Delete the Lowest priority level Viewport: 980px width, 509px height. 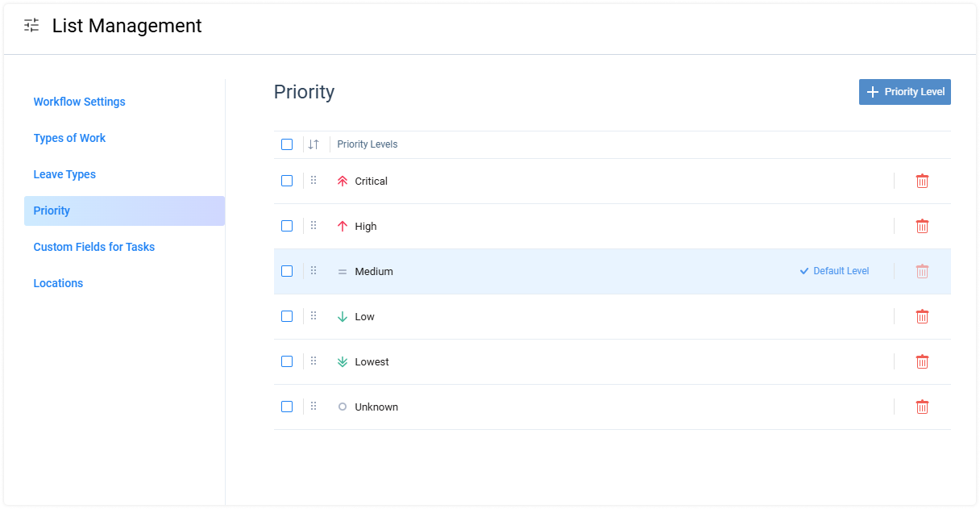point(922,361)
